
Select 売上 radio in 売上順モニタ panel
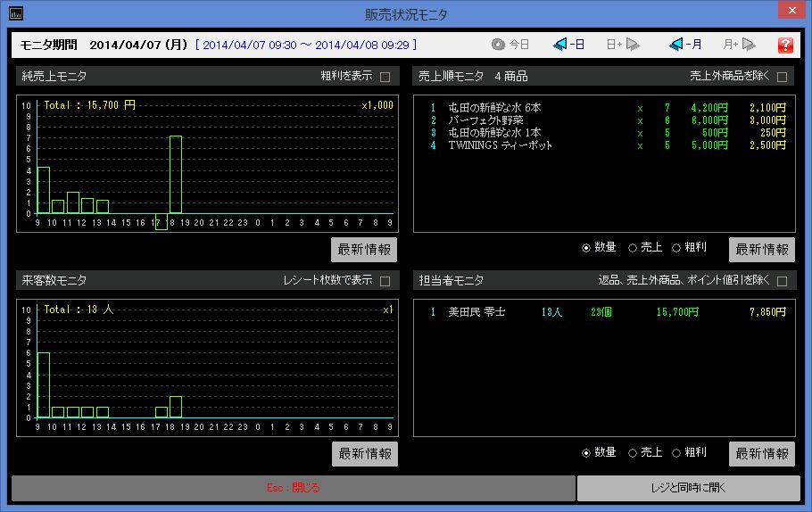click(x=633, y=248)
